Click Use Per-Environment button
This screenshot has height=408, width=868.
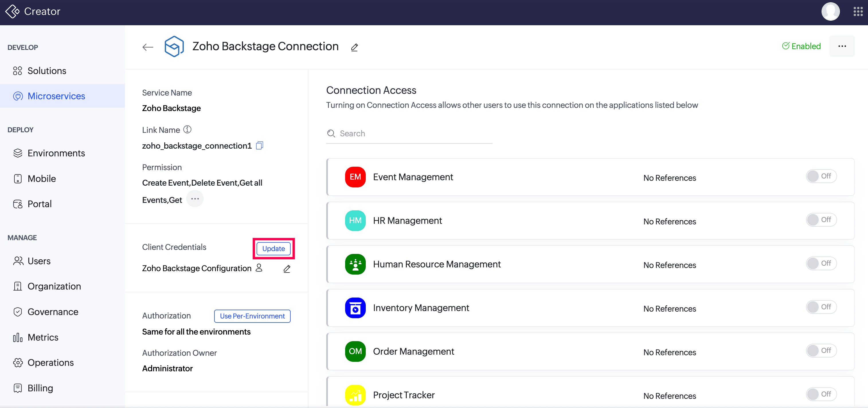(x=252, y=316)
